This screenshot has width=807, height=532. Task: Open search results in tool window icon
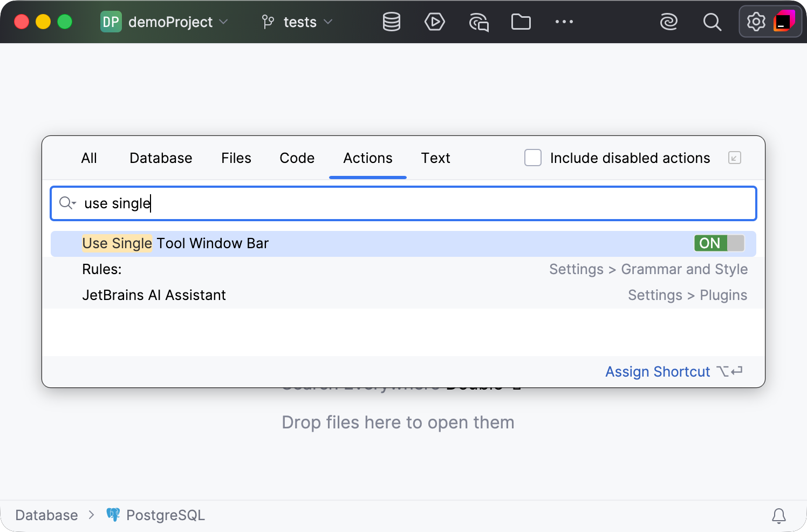point(734,158)
